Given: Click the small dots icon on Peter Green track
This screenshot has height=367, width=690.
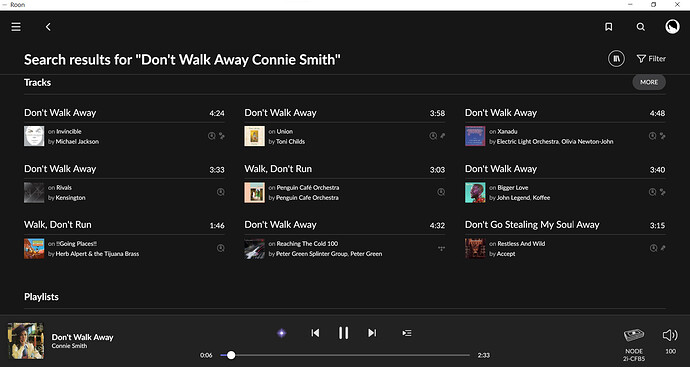Looking at the screenshot, I should click(441, 248).
